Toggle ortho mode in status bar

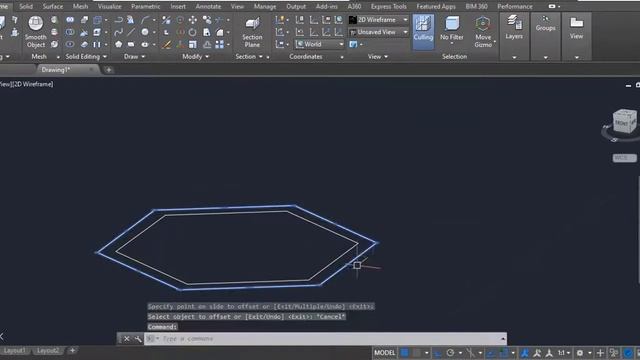tap(438, 353)
